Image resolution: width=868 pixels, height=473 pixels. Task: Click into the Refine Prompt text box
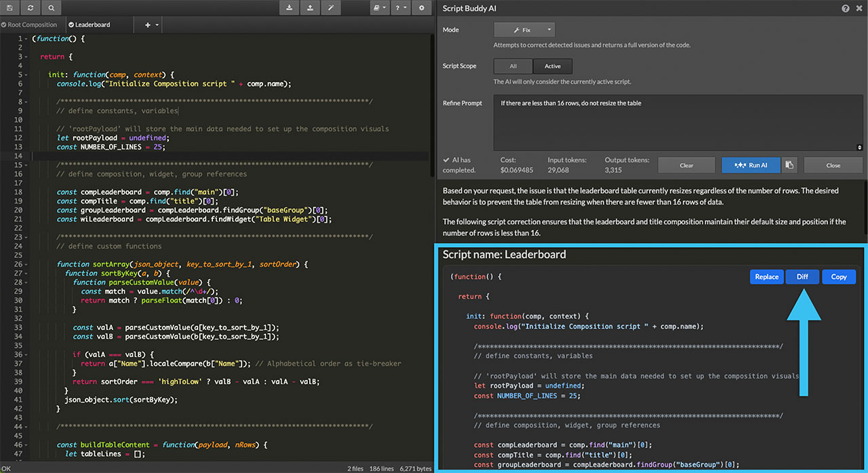pyautogui.click(x=678, y=123)
